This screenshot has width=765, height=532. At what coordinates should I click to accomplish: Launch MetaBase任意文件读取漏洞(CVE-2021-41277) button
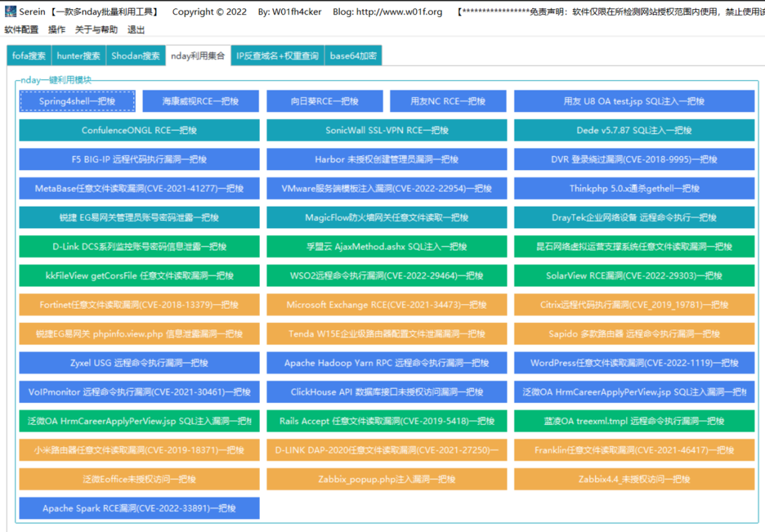[x=139, y=188]
